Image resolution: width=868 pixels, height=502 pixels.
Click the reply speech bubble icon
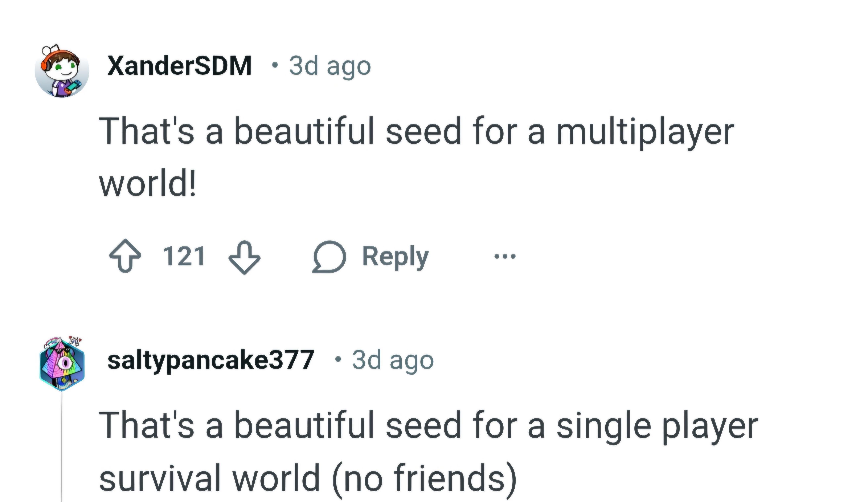click(x=329, y=257)
